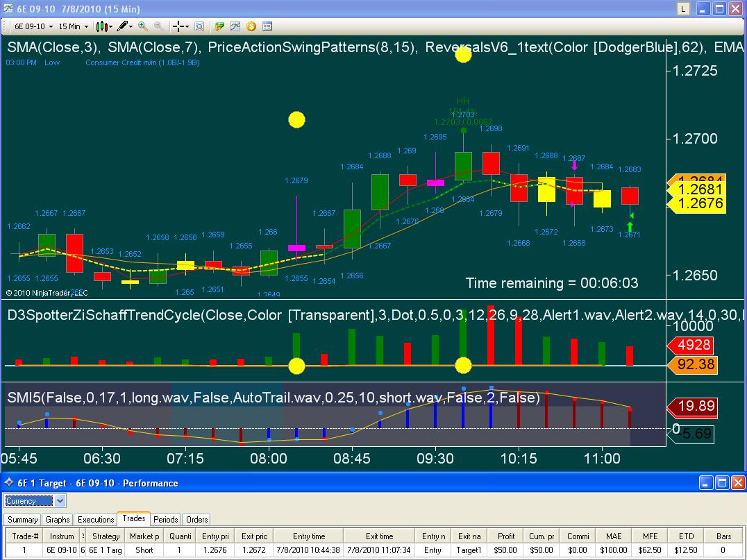Click the zoom in magnifier icon

(x=142, y=26)
